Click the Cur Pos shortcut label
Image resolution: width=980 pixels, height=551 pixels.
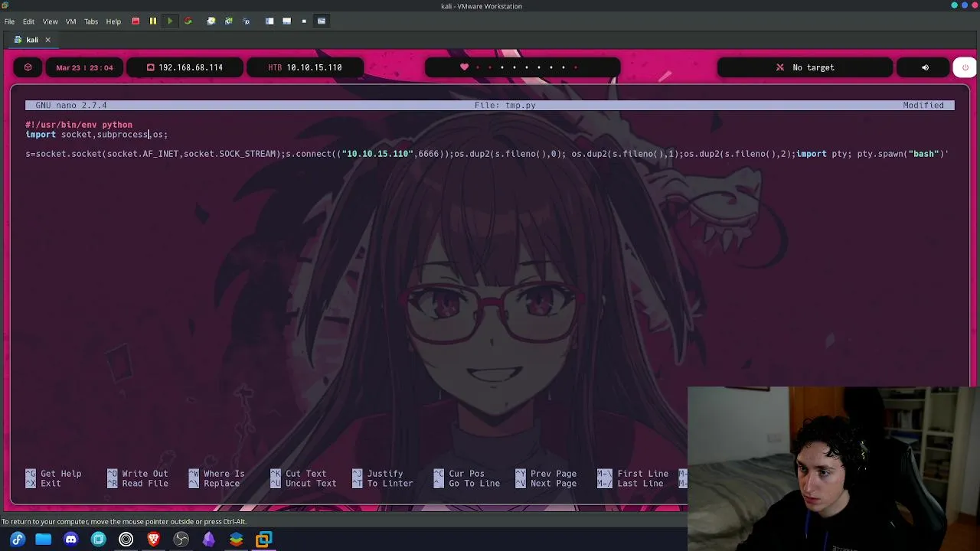466,474
